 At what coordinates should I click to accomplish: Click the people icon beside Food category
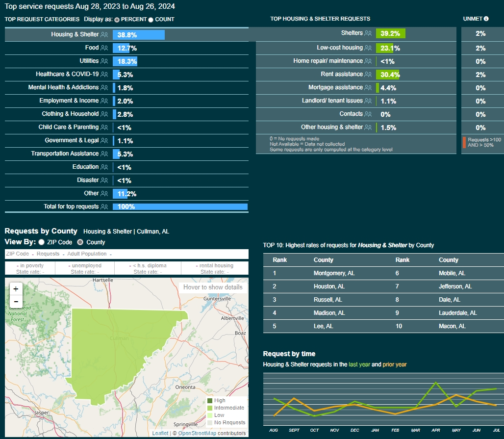104,48
